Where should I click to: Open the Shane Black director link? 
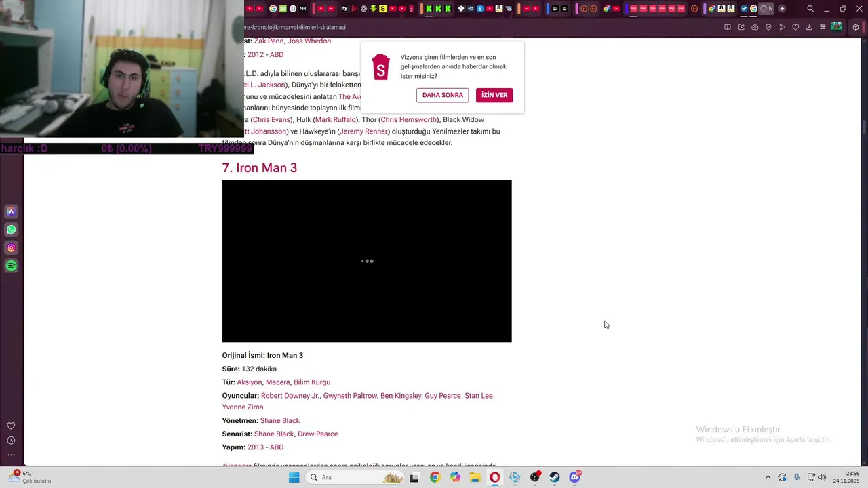click(x=280, y=421)
